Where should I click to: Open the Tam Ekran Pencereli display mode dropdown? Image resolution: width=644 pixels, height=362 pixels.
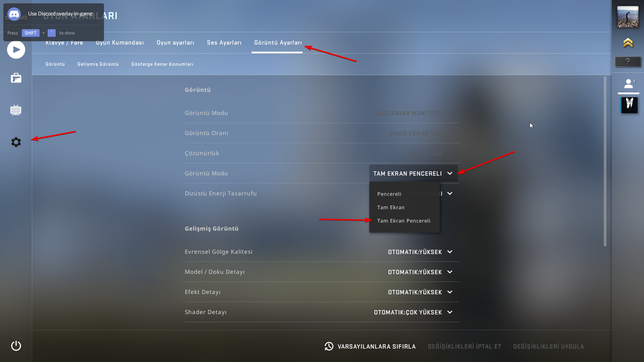(413, 173)
